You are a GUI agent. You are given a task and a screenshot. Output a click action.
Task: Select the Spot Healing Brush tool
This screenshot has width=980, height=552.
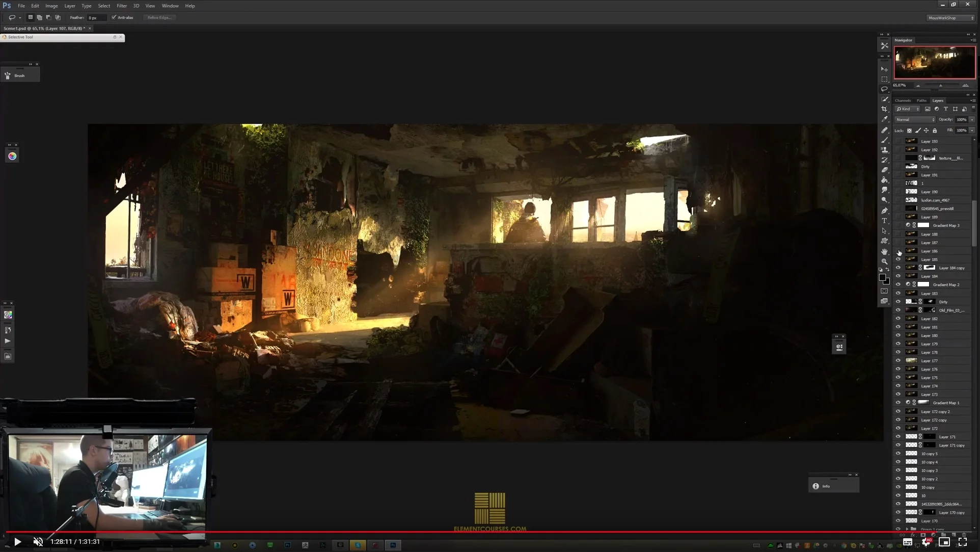(884, 130)
